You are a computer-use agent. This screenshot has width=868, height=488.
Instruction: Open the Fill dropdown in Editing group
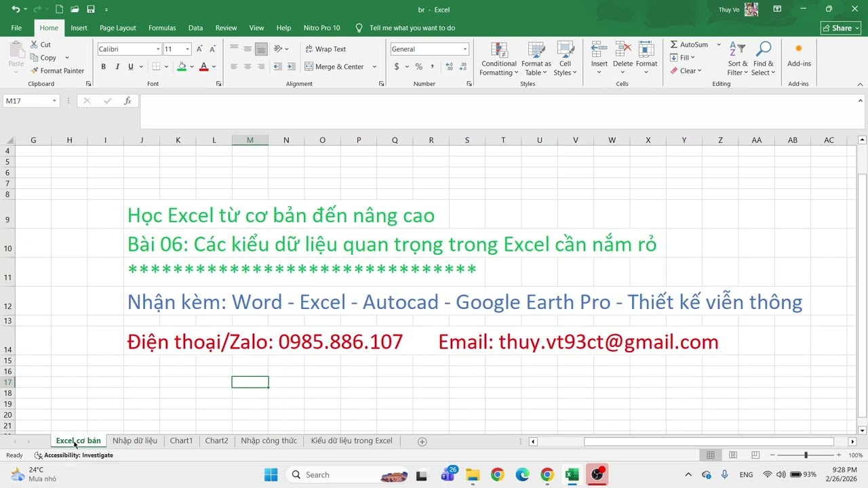pos(683,58)
